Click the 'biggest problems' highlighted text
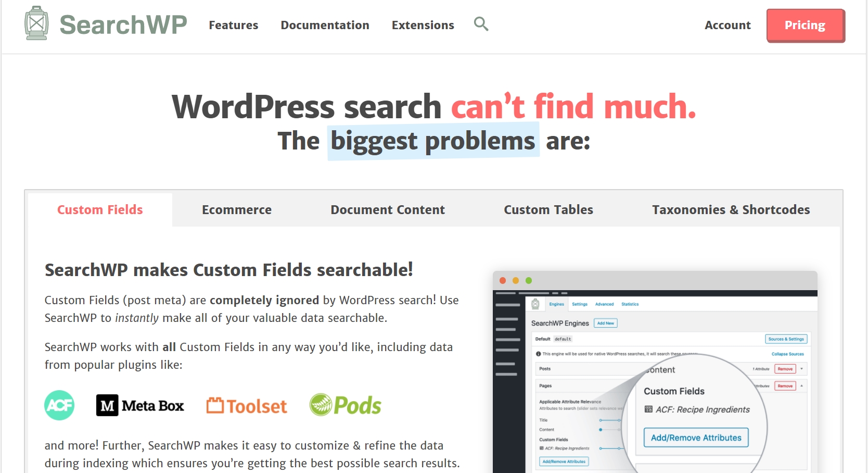868x473 pixels. 433,141
